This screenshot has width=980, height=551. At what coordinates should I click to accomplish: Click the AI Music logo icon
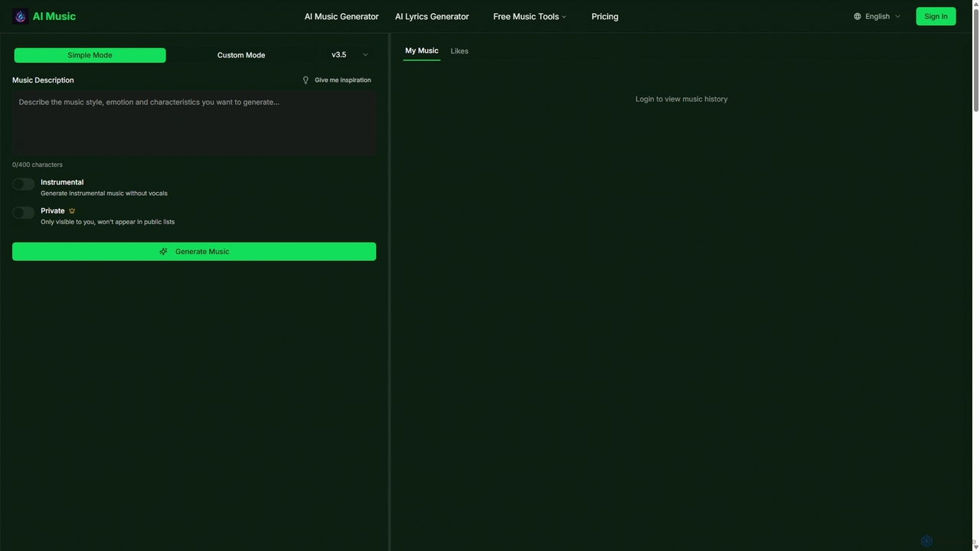point(20,16)
